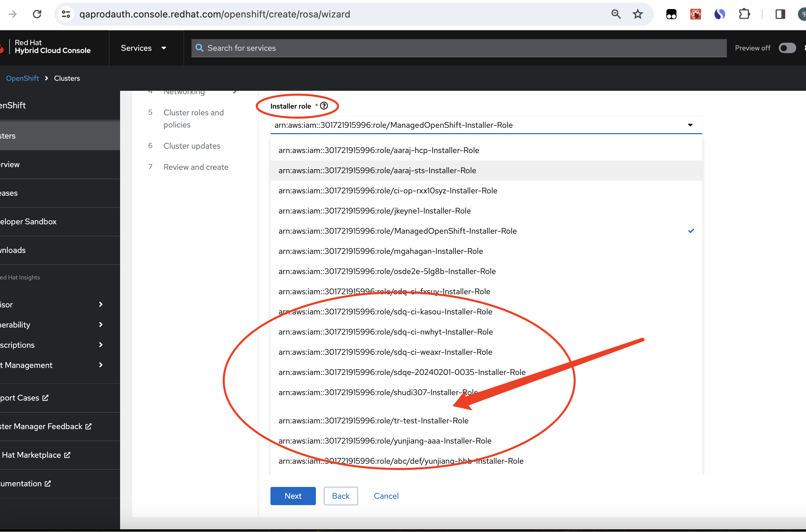Choose the tr-test-Installer-Role option
The height and width of the screenshot is (532, 806).
point(373,420)
